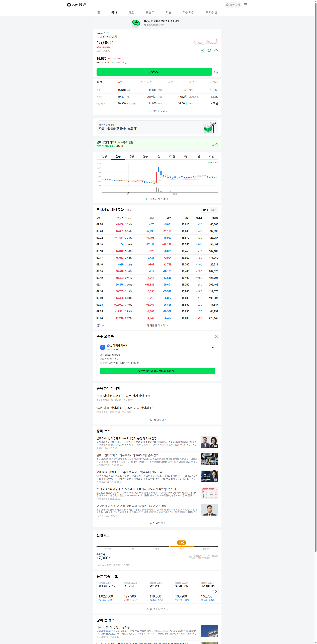
Task: Add stock to favorites with star icon
Action: coord(216,51)
